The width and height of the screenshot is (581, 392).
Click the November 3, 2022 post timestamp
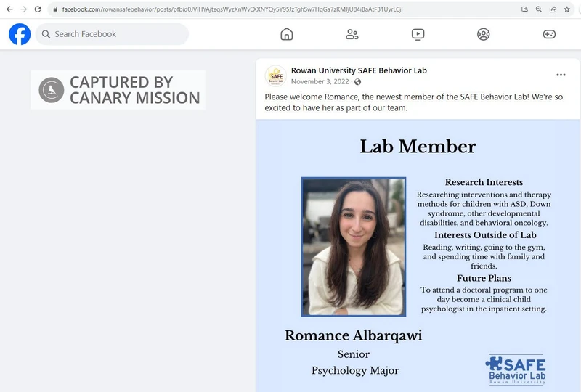coord(320,82)
